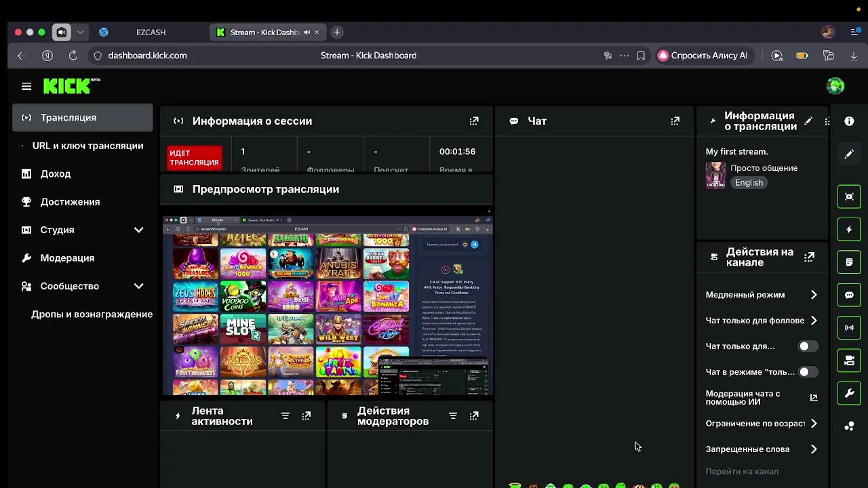Pop out the Действия на канале panel
This screenshot has width=868, height=488.
pyautogui.click(x=809, y=257)
